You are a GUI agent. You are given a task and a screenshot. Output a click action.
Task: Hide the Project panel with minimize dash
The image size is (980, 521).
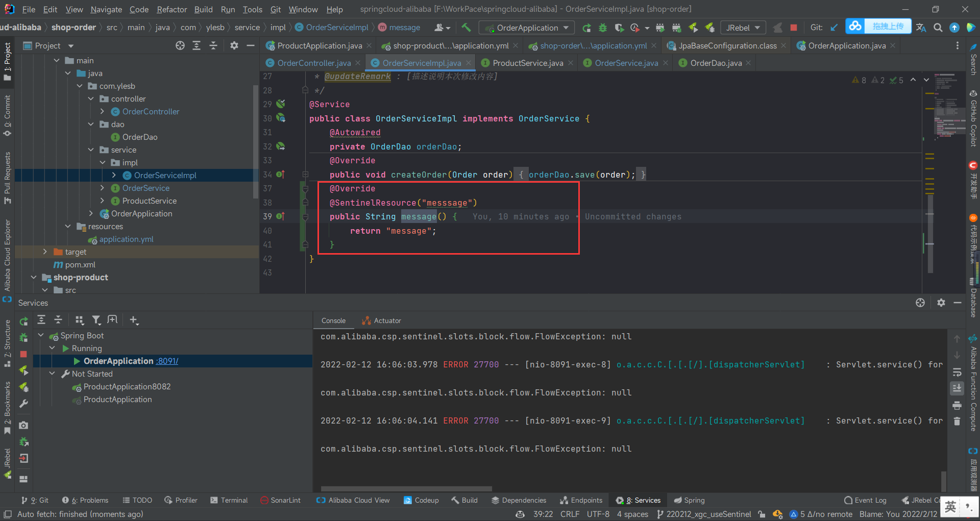coord(251,45)
